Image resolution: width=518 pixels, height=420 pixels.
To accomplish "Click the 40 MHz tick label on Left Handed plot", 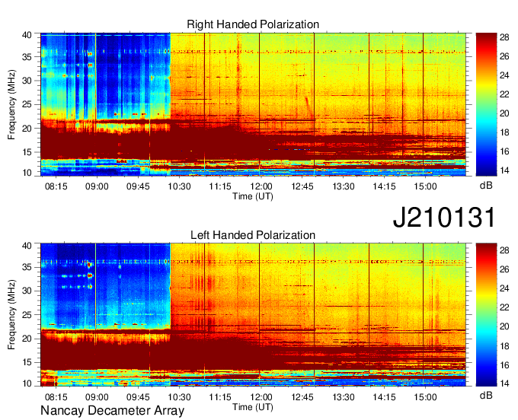I will [x=27, y=246].
